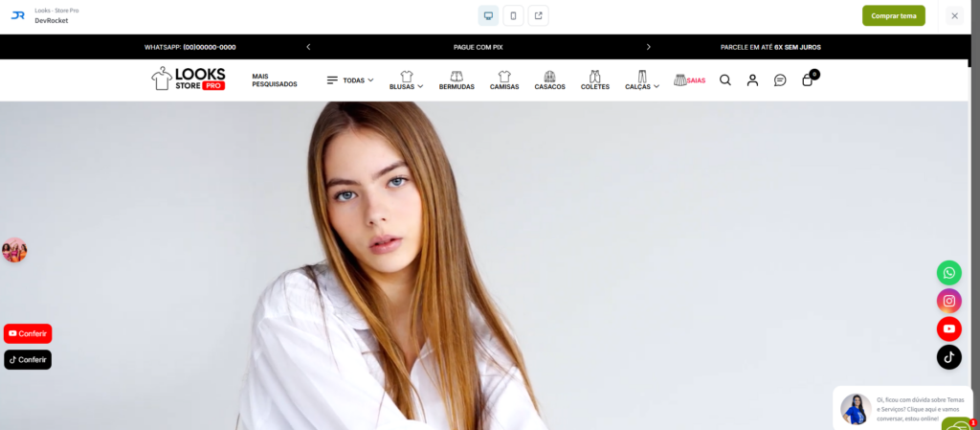Close the theme preview panel
Viewport: 980px width, 430px height.
tap(954, 15)
